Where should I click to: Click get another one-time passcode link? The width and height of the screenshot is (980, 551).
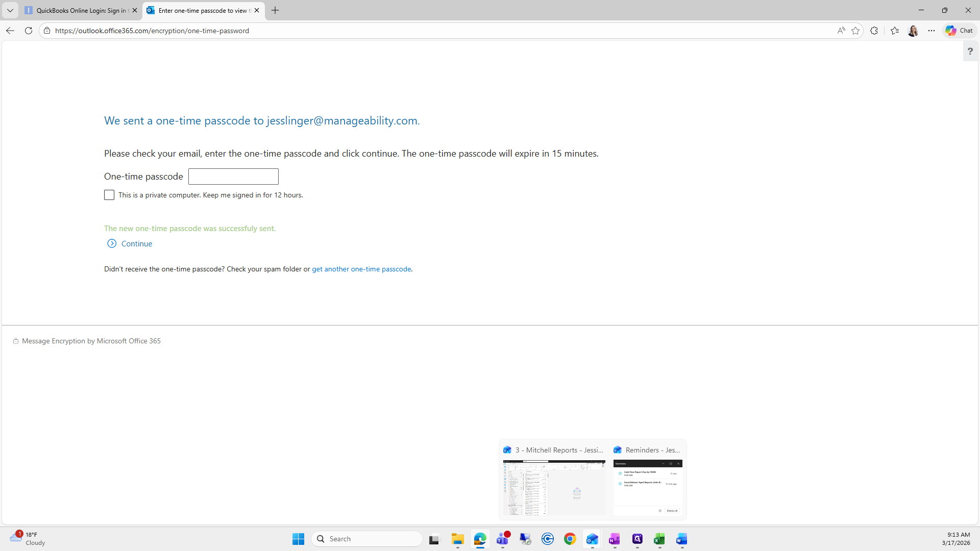[x=361, y=269]
